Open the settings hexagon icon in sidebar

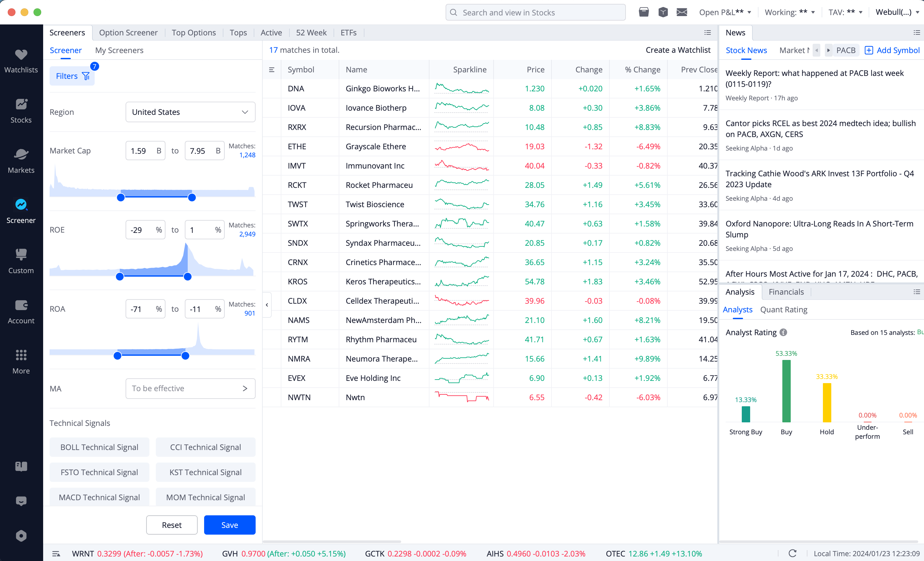[x=21, y=536]
